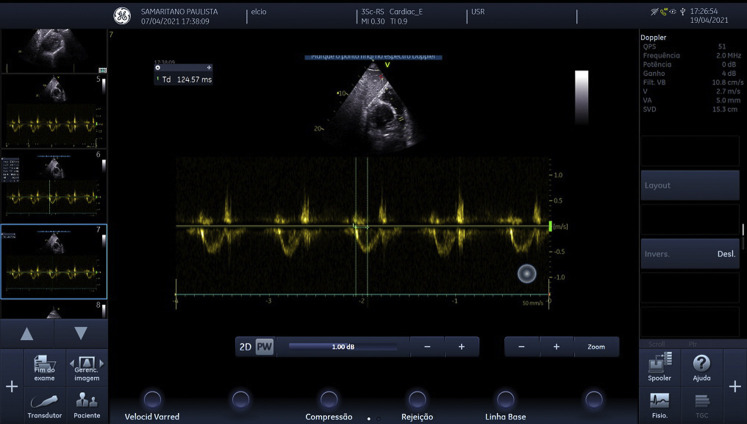Increase gain with plus beside 1.00 dB
Viewport: 747px width, 424px height.
[x=461, y=347]
